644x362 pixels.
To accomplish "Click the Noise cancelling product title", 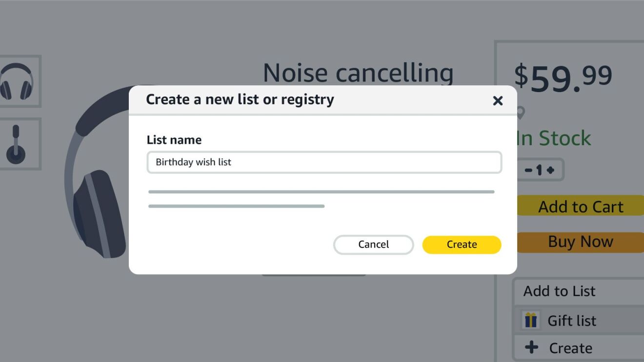I will pyautogui.click(x=358, y=73).
